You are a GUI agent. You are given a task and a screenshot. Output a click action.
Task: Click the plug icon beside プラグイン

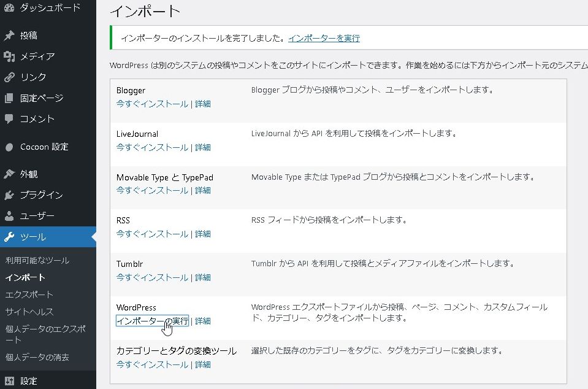pyautogui.click(x=9, y=195)
